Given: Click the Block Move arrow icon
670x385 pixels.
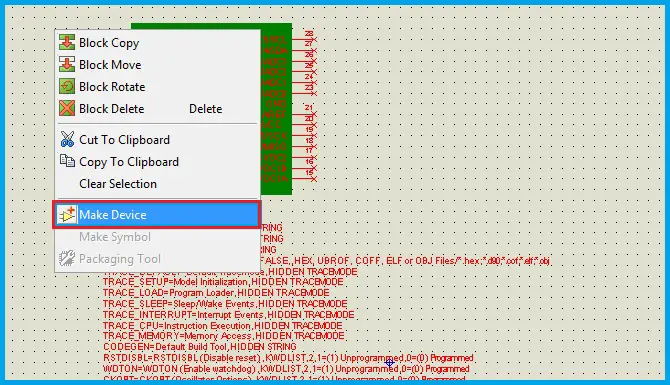Looking at the screenshot, I should coord(67,65).
